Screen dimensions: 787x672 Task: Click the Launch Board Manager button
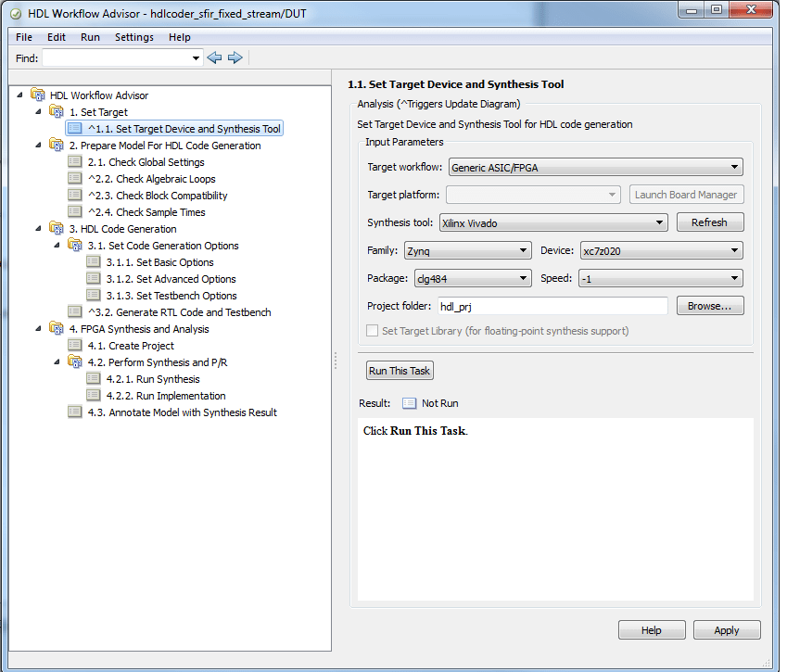pos(686,195)
